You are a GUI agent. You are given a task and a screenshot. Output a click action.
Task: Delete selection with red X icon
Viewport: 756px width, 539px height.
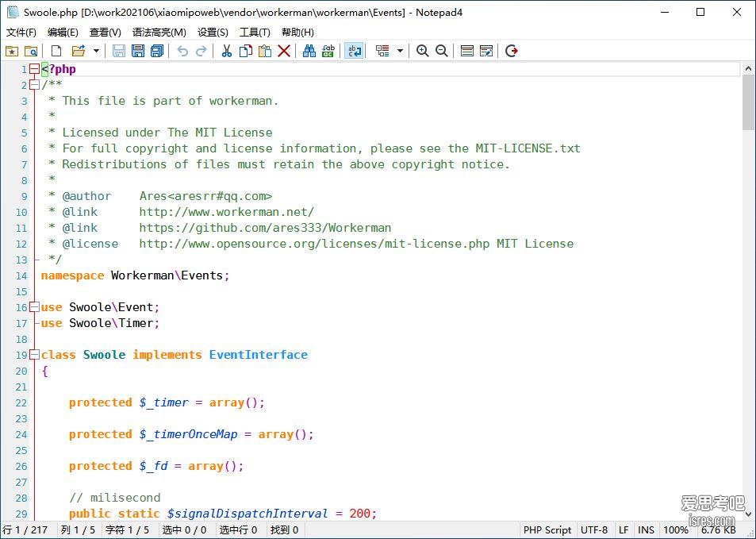coord(284,51)
